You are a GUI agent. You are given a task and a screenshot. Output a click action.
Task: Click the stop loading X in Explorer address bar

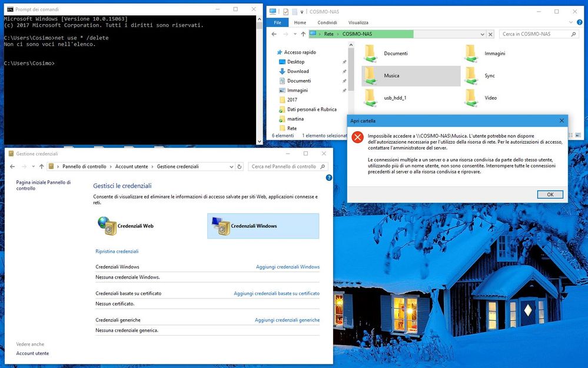490,34
